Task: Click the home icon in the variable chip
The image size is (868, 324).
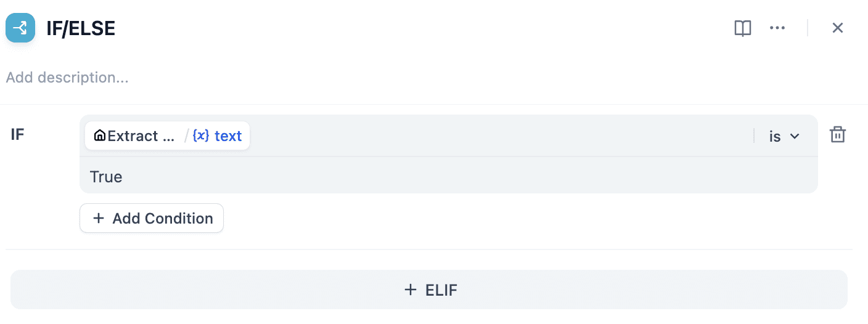Action: [x=99, y=136]
